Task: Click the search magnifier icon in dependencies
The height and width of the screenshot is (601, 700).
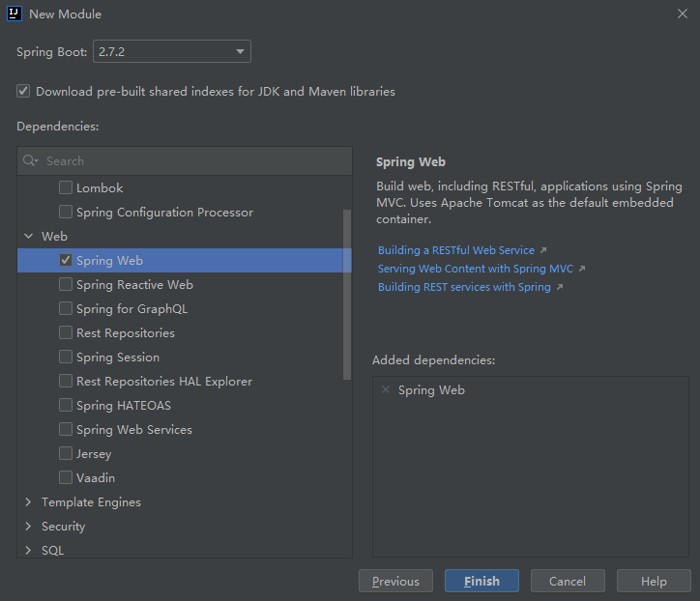Action: (x=30, y=160)
